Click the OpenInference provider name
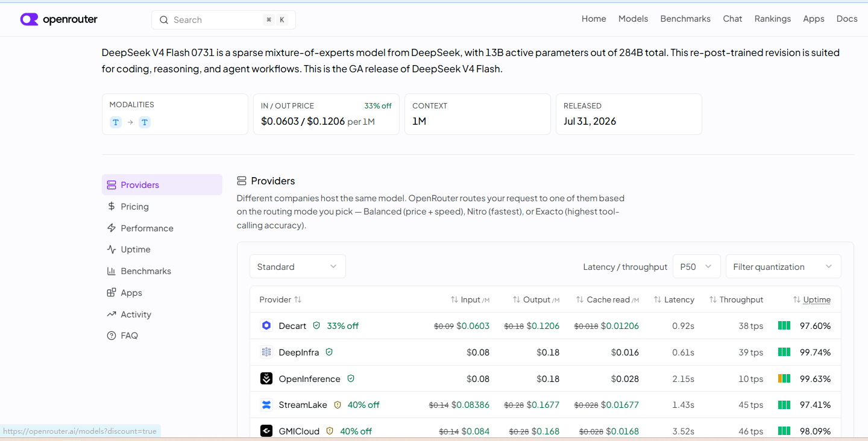 click(x=309, y=379)
